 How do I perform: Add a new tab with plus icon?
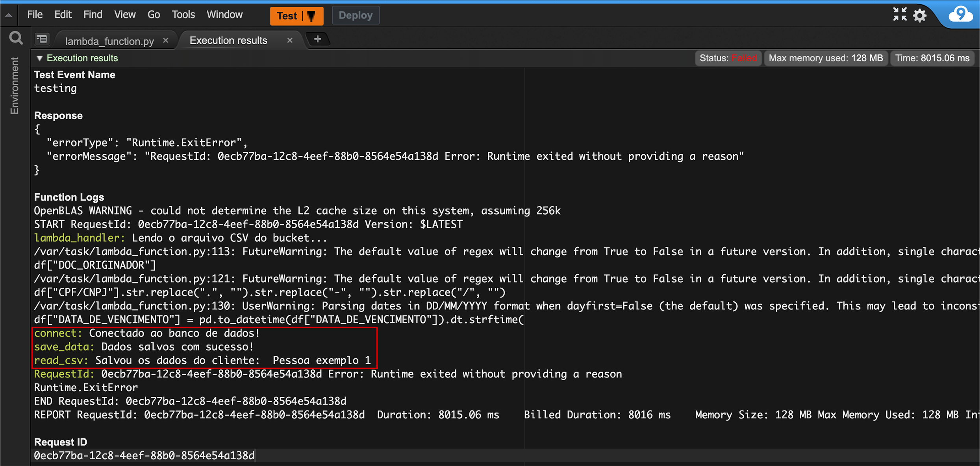pyautogui.click(x=318, y=39)
